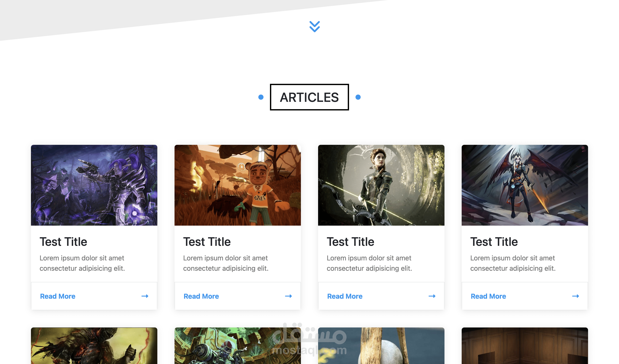Click the tiger-costume kid thumbnail

(x=237, y=185)
